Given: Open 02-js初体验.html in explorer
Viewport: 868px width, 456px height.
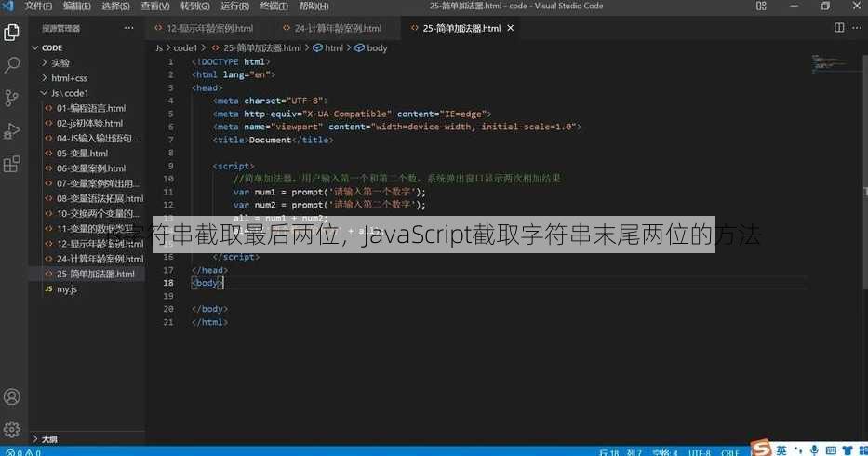Looking at the screenshot, I should (87, 123).
